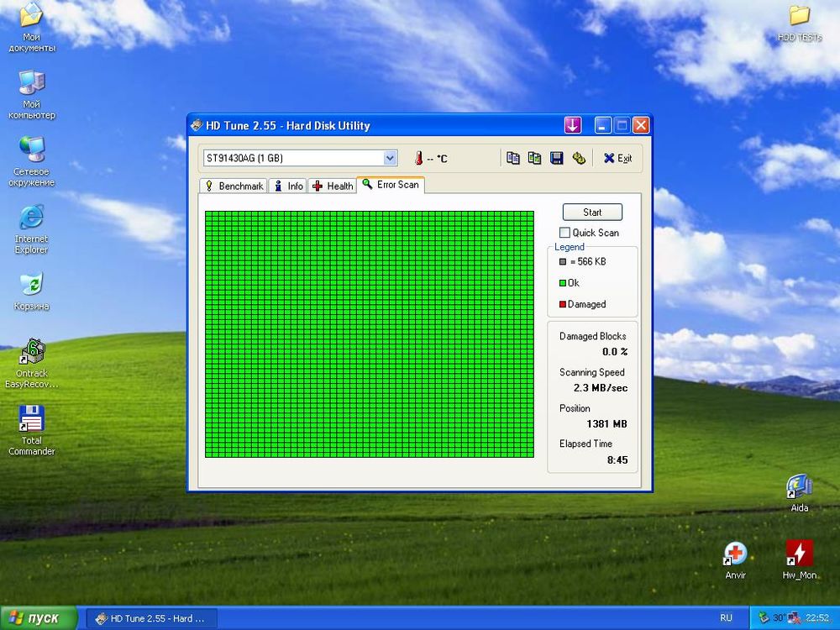Click the Exit button in the toolbar
The image size is (840, 630).
(617, 158)
